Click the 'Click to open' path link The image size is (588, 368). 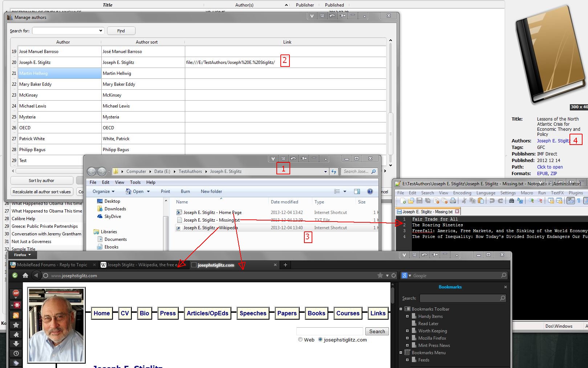tap(550, 167)
